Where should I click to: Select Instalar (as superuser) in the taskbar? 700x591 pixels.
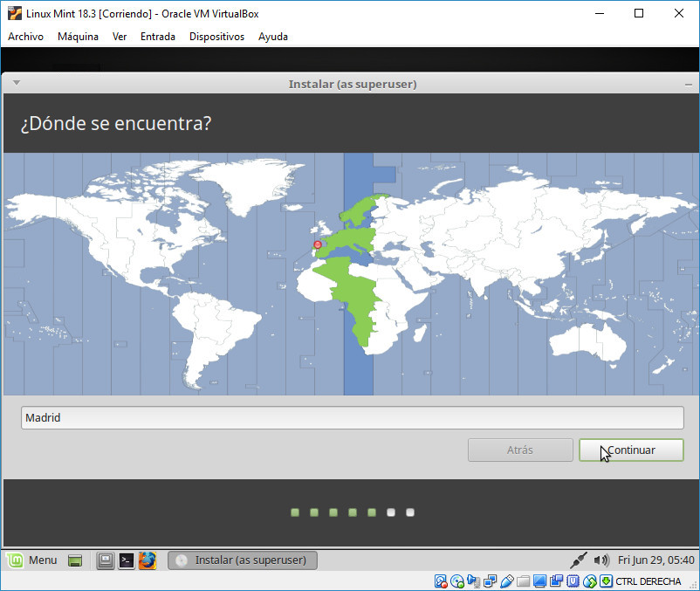243,560
